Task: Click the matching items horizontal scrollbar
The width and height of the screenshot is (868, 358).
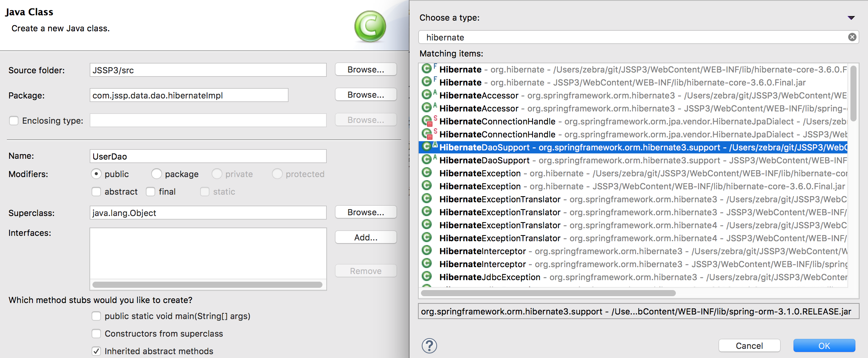Action: click(x=548, y=293)
